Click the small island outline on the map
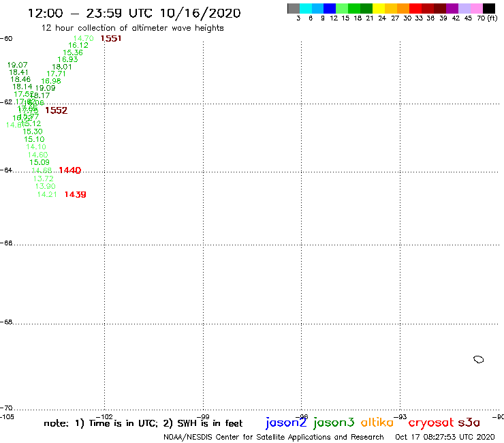504x443 pixels. tap(479, 359)
